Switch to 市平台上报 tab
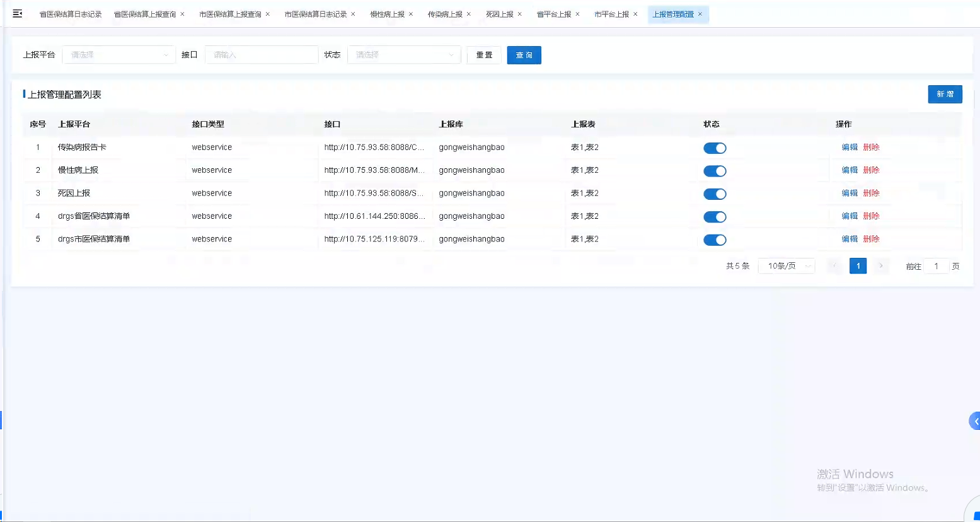The width and height of the screenshot is (980, 522). [611, 14]
